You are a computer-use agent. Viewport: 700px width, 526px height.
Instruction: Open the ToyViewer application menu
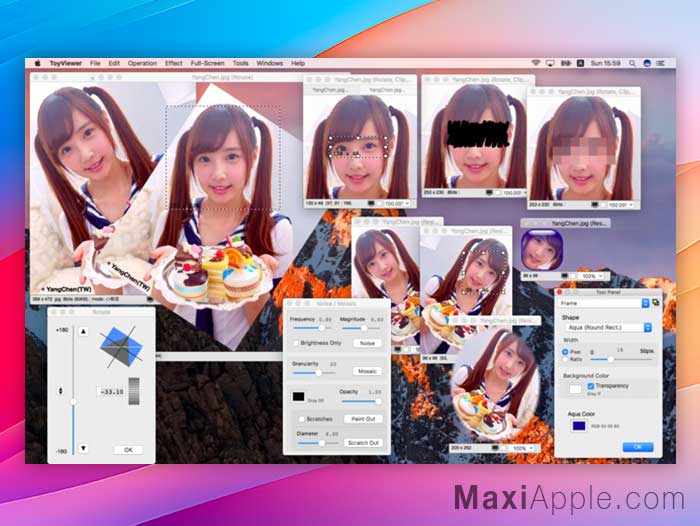point(66,63)
